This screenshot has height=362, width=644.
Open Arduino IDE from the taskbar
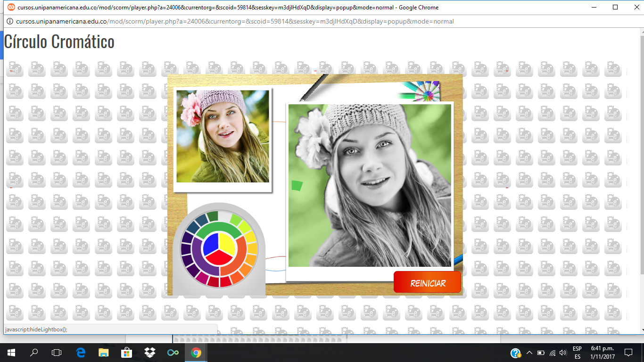(x=173, y=353)
